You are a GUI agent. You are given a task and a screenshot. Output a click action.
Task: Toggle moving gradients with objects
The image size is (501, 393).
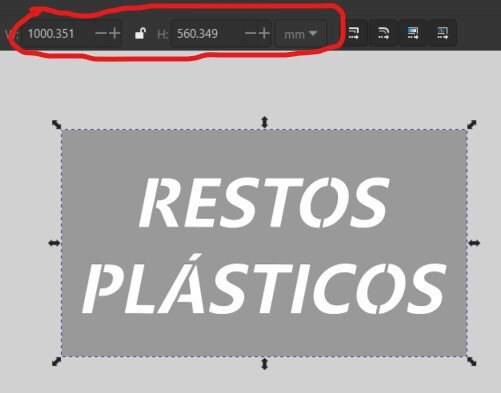pyautogui.click(x=413, y=33)
